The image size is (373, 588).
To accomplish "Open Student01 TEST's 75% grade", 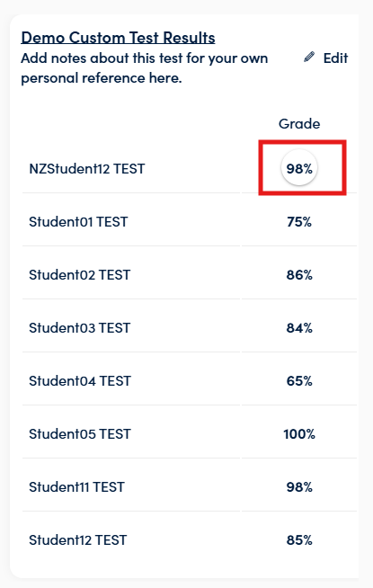I will (x=299, y=222).
